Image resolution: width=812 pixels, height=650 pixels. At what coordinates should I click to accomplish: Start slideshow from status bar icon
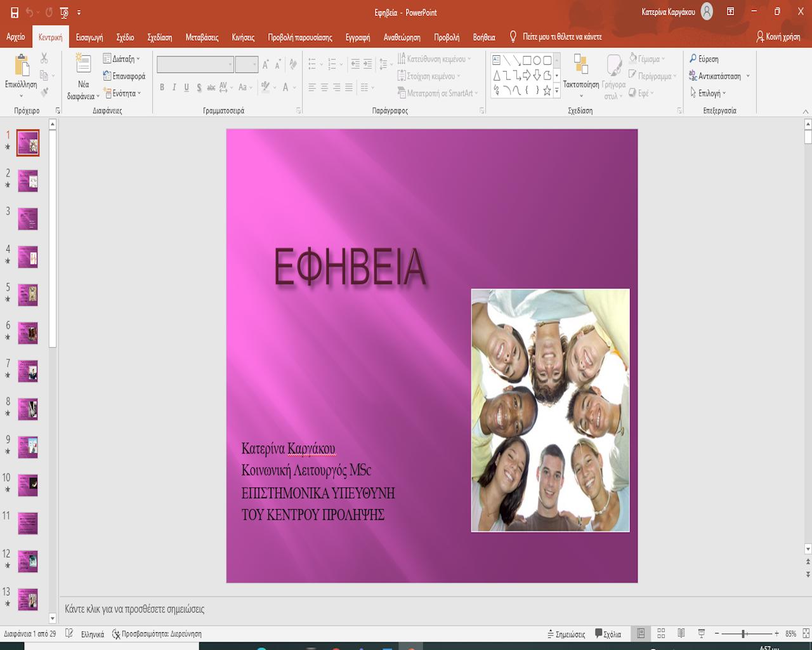[701, 633]
